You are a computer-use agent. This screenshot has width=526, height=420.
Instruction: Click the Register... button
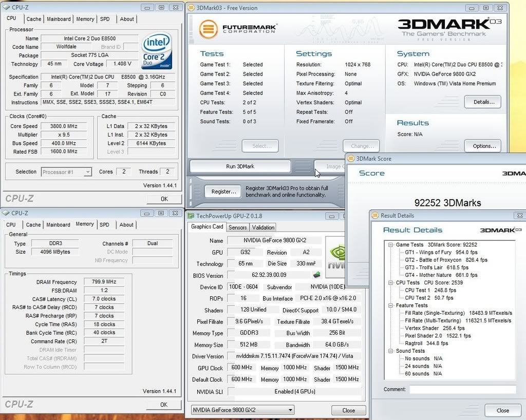(x=223, y=192)
